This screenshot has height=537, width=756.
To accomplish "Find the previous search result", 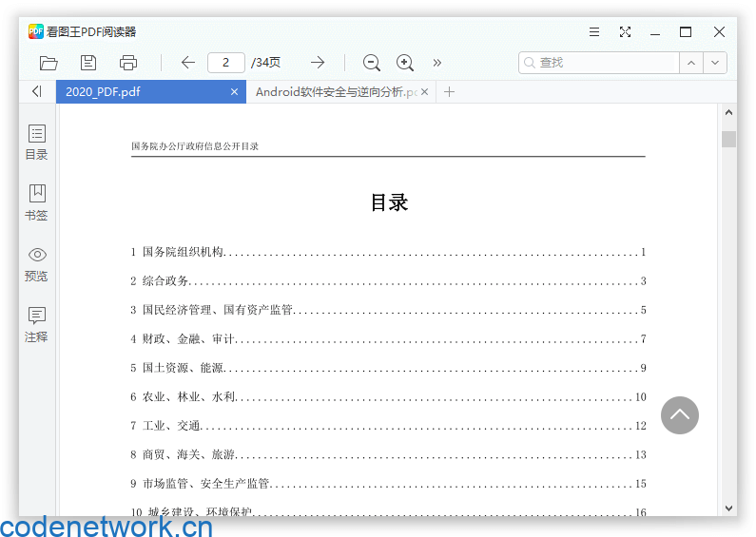I will (x=691, y=63).
